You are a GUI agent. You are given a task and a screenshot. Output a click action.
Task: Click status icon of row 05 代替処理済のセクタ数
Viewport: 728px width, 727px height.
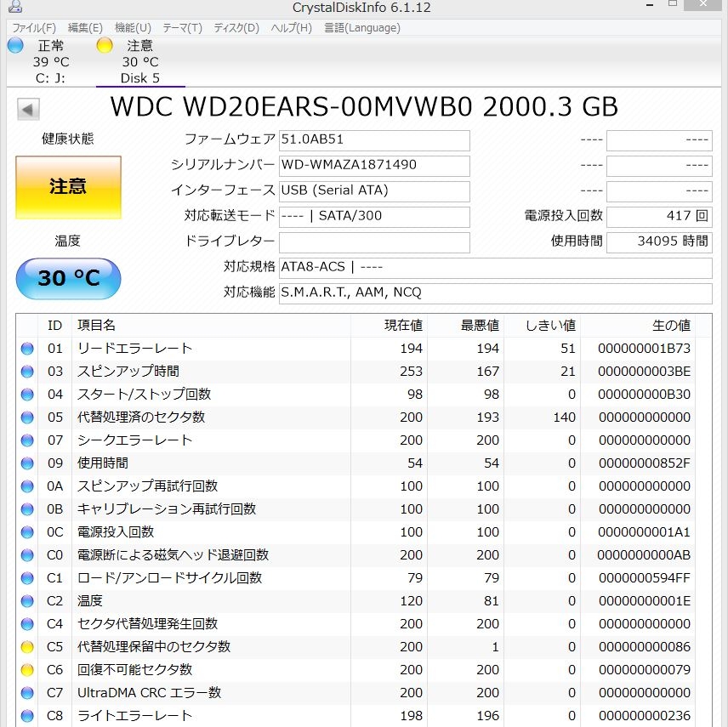27,417
